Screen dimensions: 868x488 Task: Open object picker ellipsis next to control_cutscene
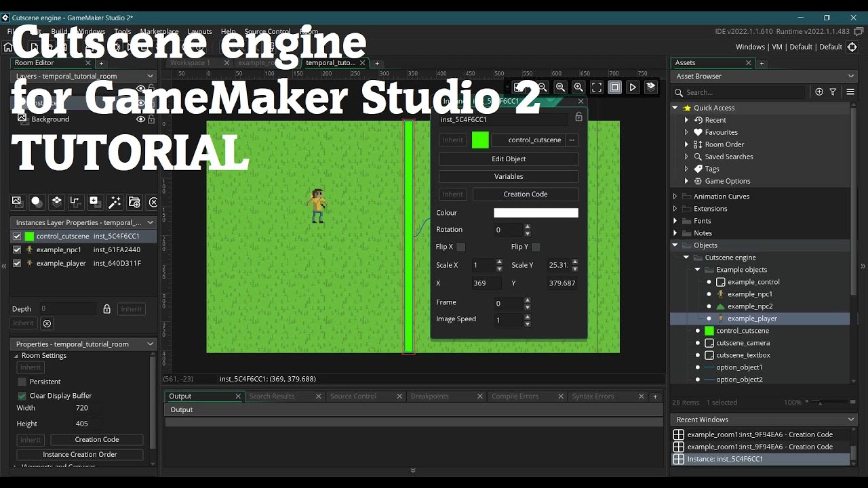[x=572, y=140]
